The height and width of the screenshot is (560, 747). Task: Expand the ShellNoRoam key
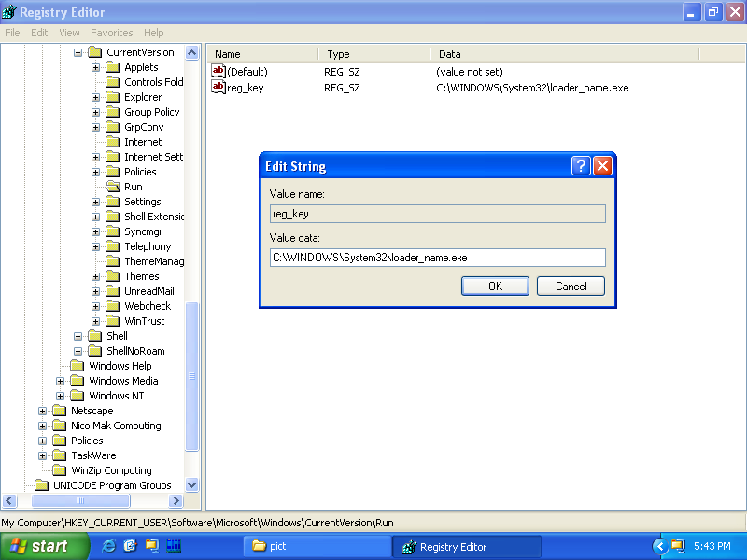[78, 351]
